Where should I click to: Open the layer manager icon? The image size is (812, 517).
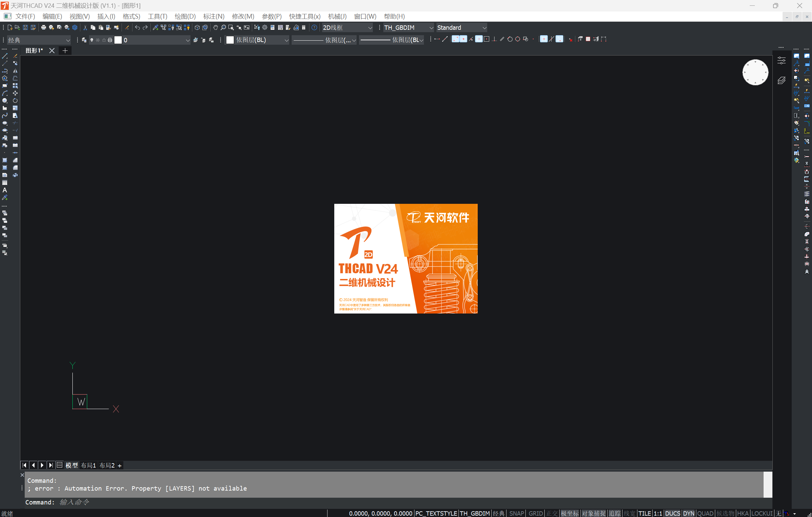[x=84, y=40]
